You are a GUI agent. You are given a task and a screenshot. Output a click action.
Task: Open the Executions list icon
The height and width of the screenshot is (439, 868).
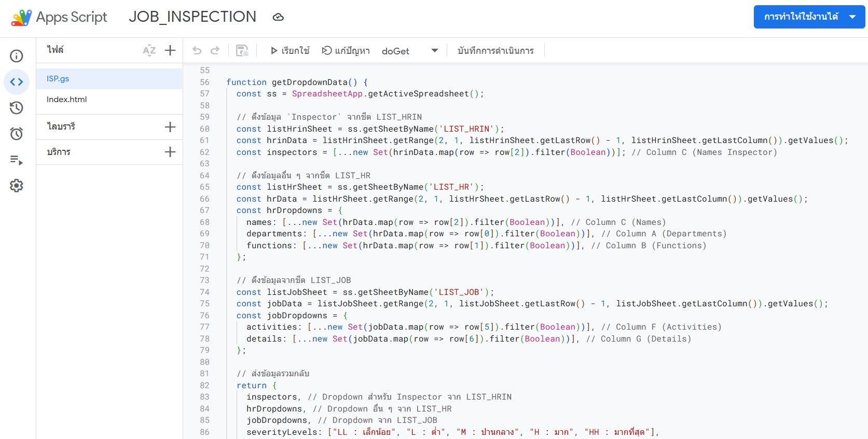(x=17, y=160)
